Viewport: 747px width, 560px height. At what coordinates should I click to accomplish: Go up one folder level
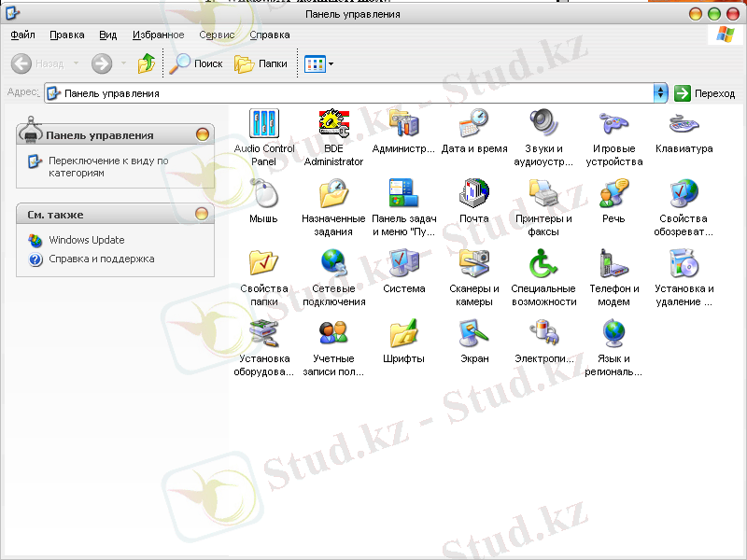(147, 63)
